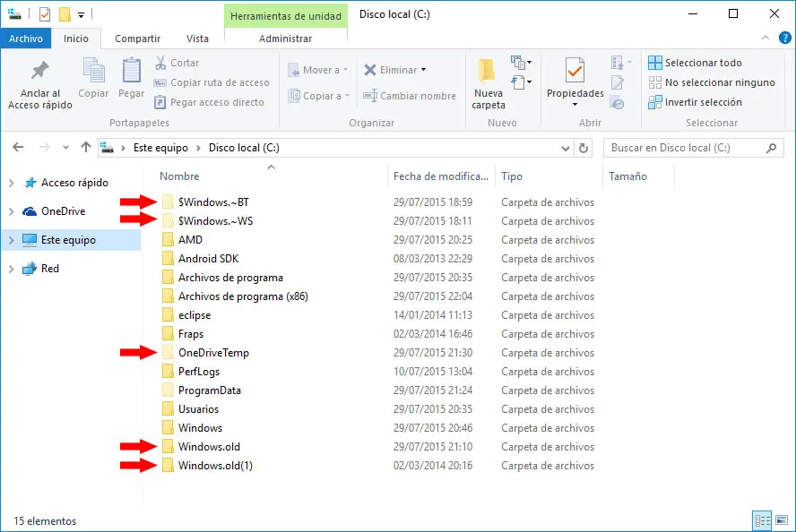Click the Propiedades checkmark icon
The width and height of the screenshot is (796, 532).
575,70
